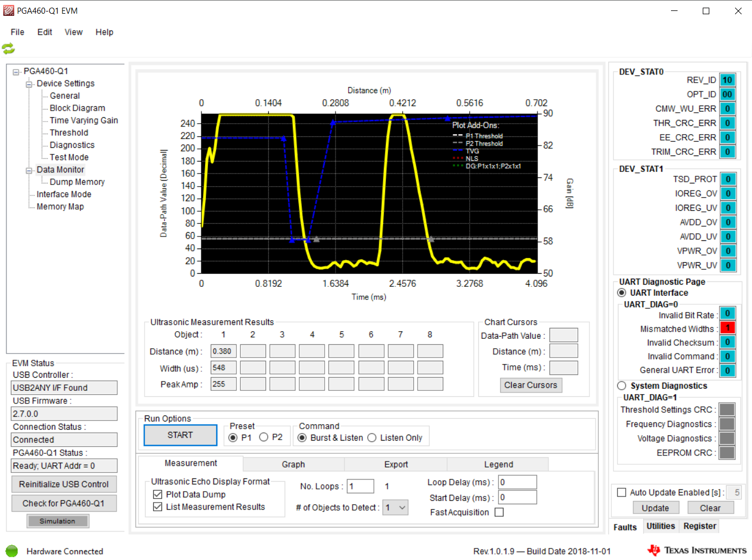Screen dimensions: 752x560
Task: Select the P1 preset radio button
Action: [x=234, y=437]
